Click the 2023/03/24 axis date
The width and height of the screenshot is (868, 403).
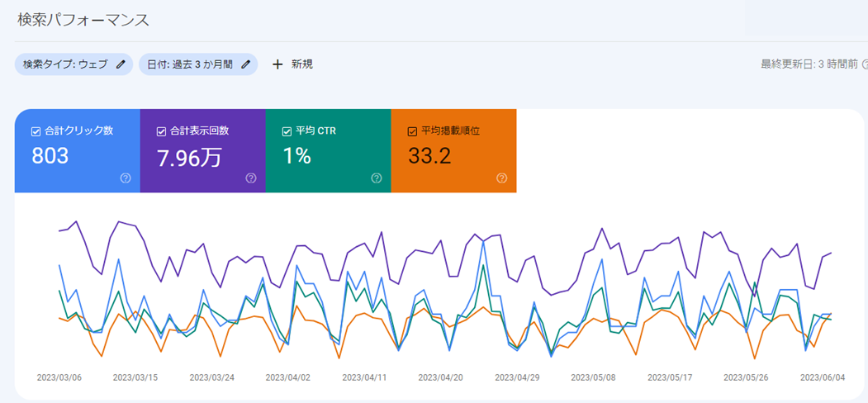coord(211,377)
